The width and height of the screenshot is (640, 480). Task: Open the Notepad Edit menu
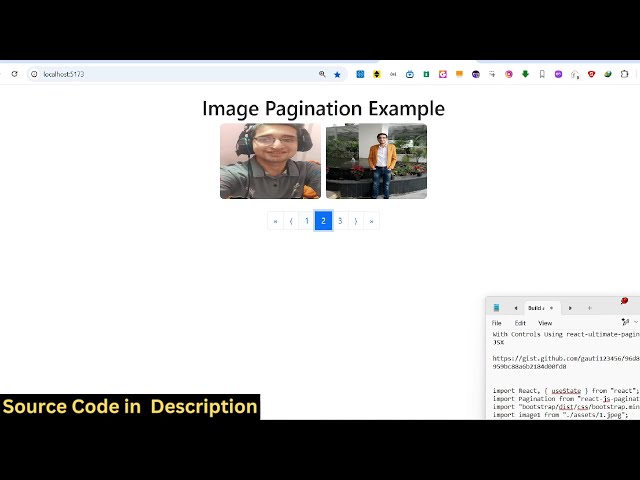coord(520,323)
